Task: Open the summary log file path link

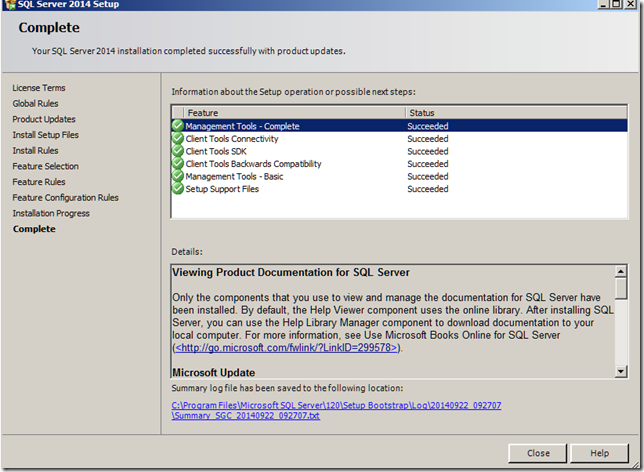Action: (336, 405)
